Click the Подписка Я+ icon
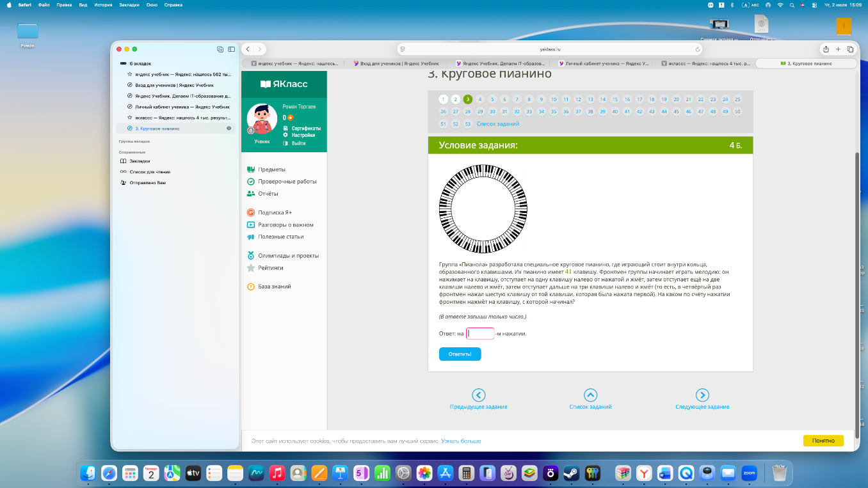Screen dimensions: 868x488 point(251,212)
